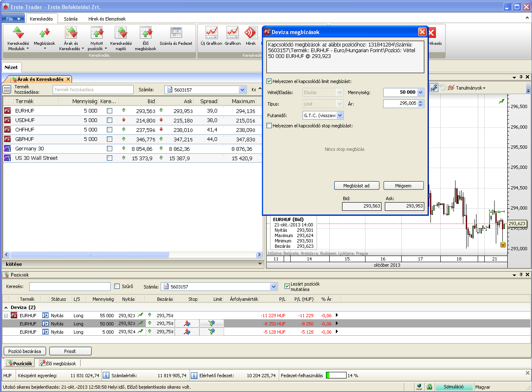This screenshot has height=392, width=532.
Task: Select the Nézet tab
Action: click(x=12, y=67)
